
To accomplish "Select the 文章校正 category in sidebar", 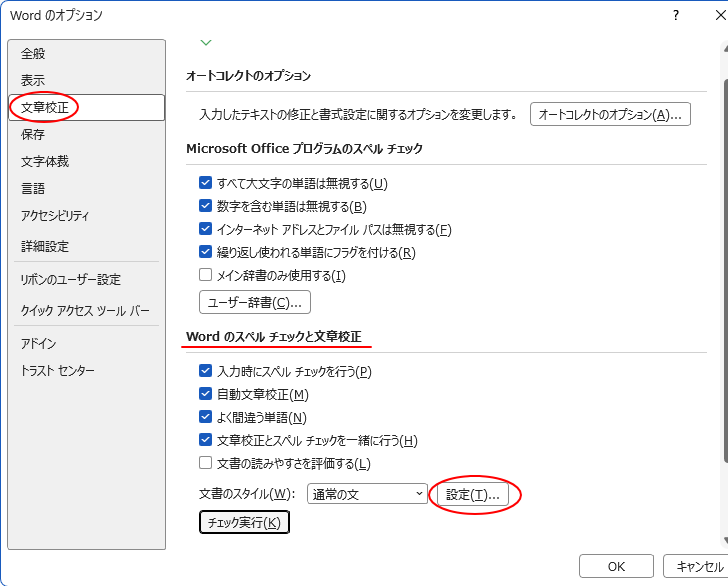I will pos(86,108).
